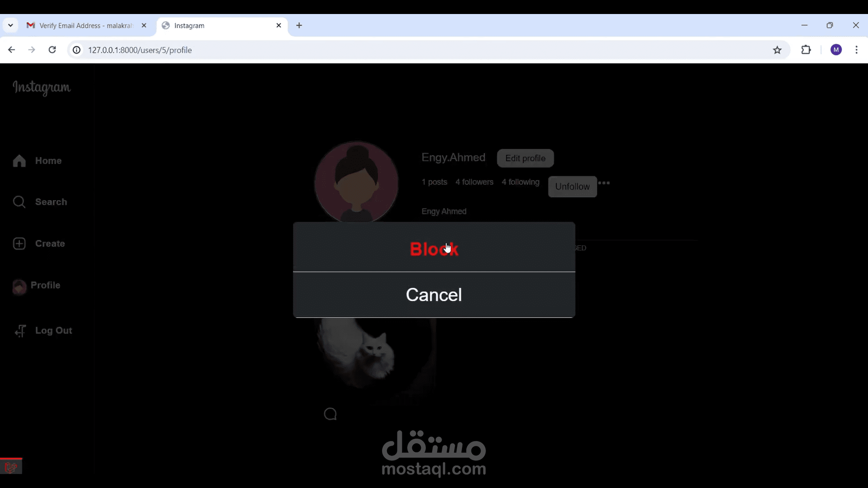Bookmark page with star icon

coord(777,50)
